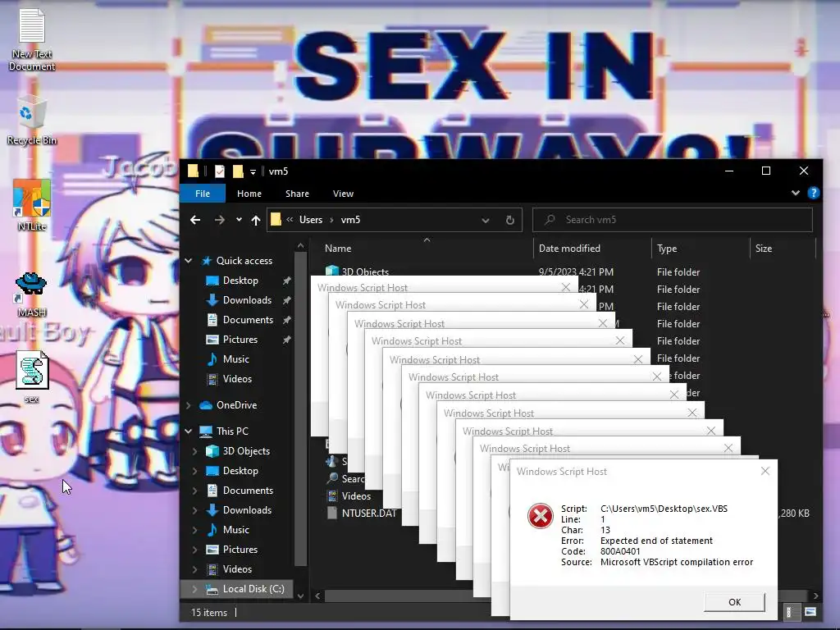Image resolution: width=840 pixels, height=630 pixels.
Task: Select Music under Quick access
Action: pos(235,359)
